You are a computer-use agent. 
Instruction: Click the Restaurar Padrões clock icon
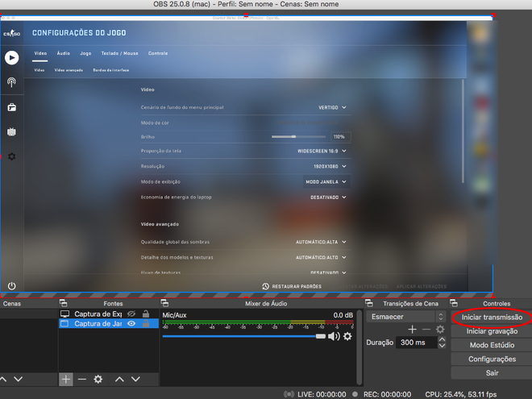[x=265, y=286]
